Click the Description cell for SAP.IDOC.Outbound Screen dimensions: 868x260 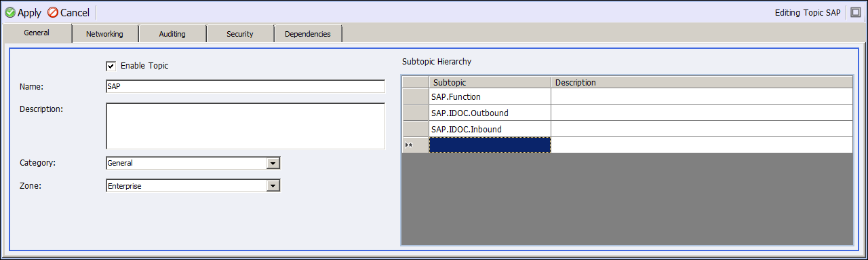[x=702, y=113]
